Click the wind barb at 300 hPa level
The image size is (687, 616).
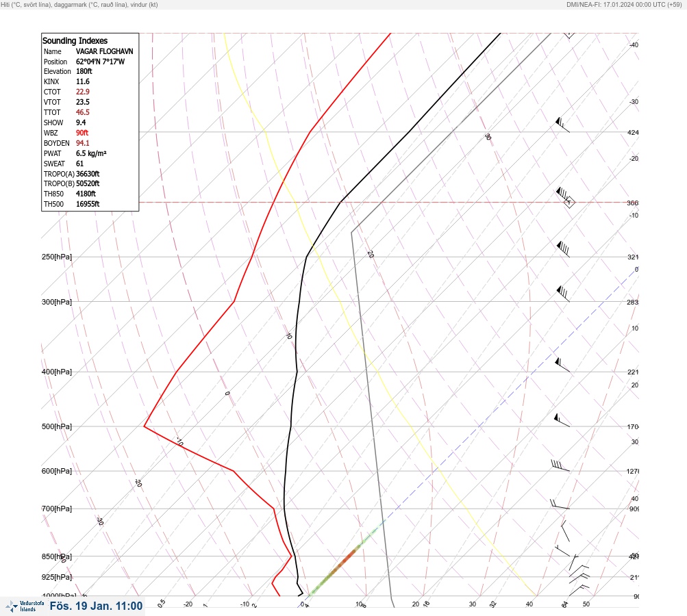tap(563, 294)
